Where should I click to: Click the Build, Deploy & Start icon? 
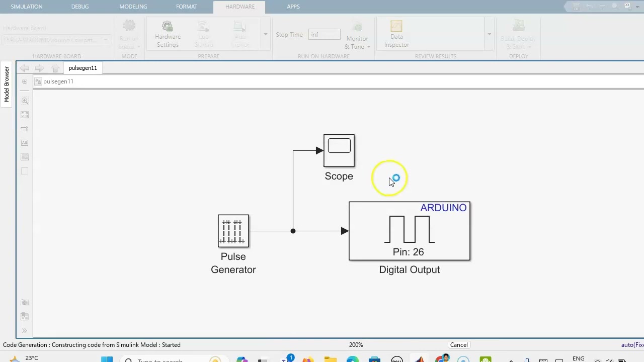[x=518, y=26]
